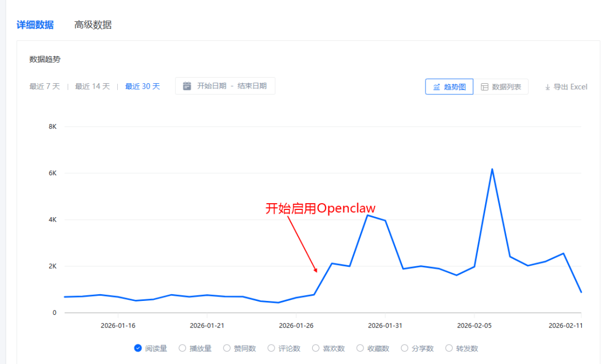The width and height of the screenshot is (603, 364).
Task: Click the 2026-02-05 axis label
Action: point(474,325)
